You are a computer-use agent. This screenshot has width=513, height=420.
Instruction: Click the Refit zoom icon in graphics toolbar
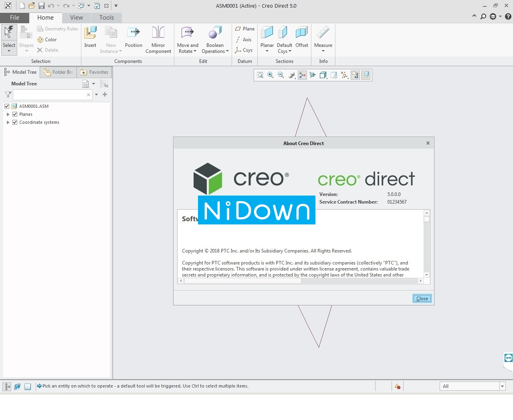point(260,75)
